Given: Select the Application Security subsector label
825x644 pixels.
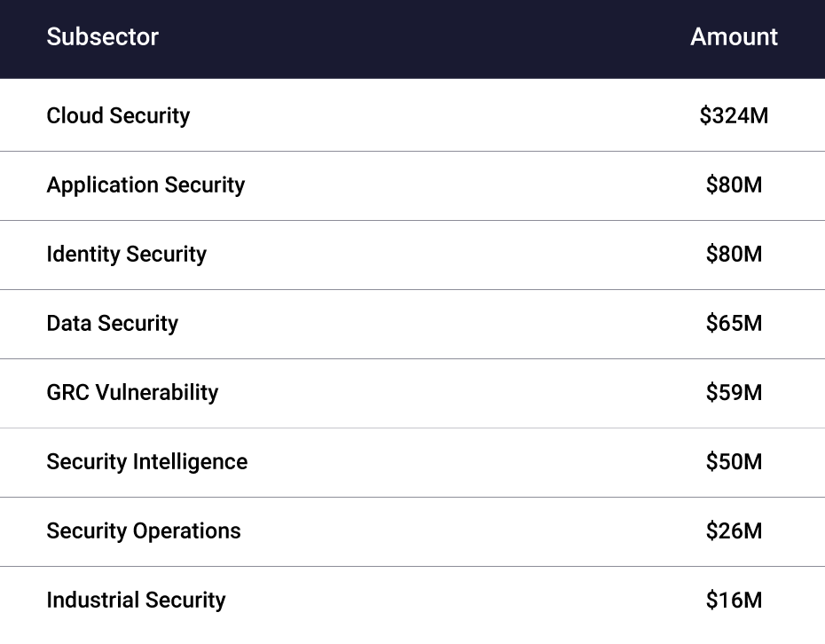Looking at the screenshot, I should pyautogui.click(x=145, y=185).
